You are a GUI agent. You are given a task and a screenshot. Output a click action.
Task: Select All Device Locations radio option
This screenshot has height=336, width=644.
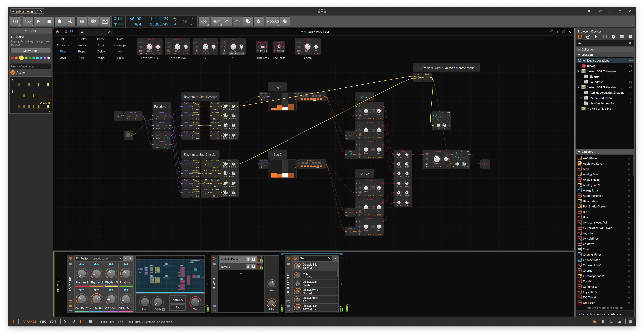(x=580, y=60)
